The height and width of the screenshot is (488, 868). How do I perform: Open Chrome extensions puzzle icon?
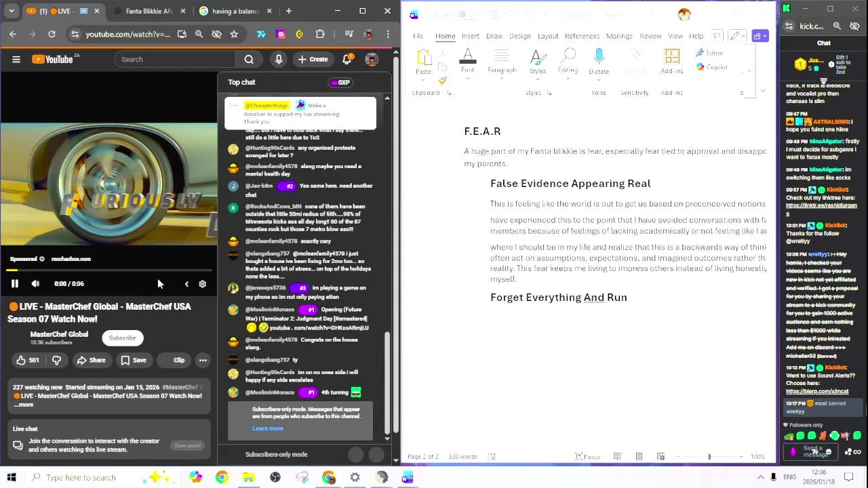pos(320,34)
